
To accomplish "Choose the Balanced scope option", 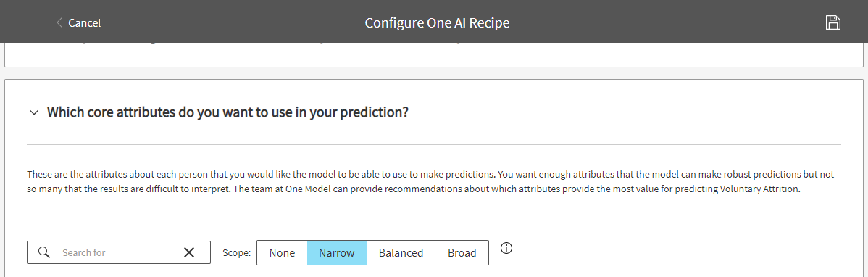I will coord(401,252).
